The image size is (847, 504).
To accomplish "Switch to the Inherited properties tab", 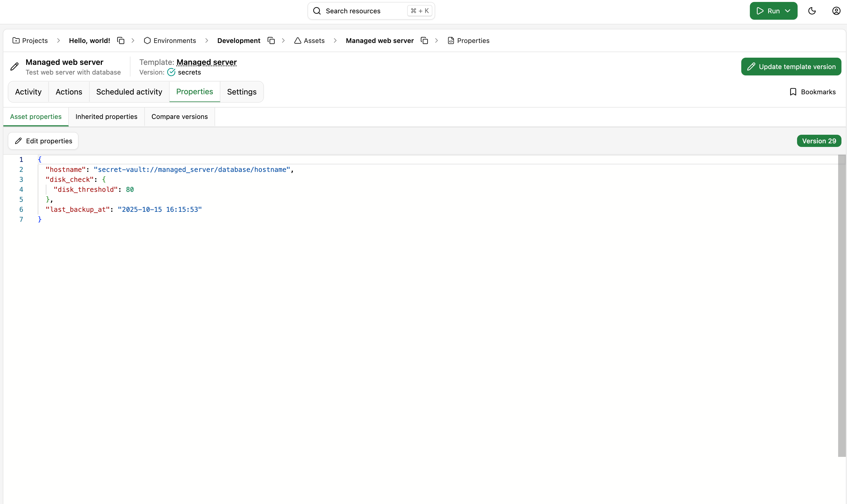I will (x=106, y=117).
